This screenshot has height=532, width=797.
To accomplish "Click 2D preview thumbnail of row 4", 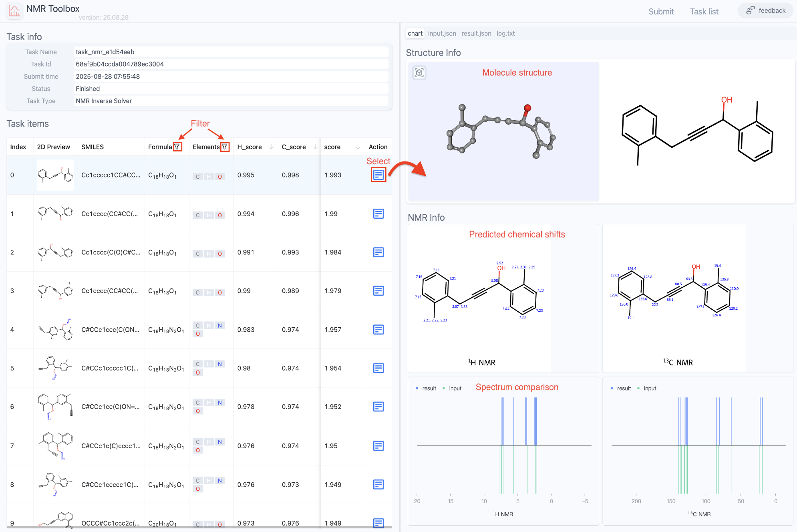I will [55, 330].
